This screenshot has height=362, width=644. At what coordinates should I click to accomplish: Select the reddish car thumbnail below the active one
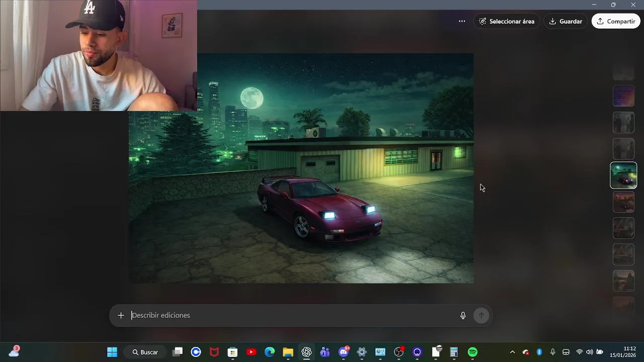[623, 202]
